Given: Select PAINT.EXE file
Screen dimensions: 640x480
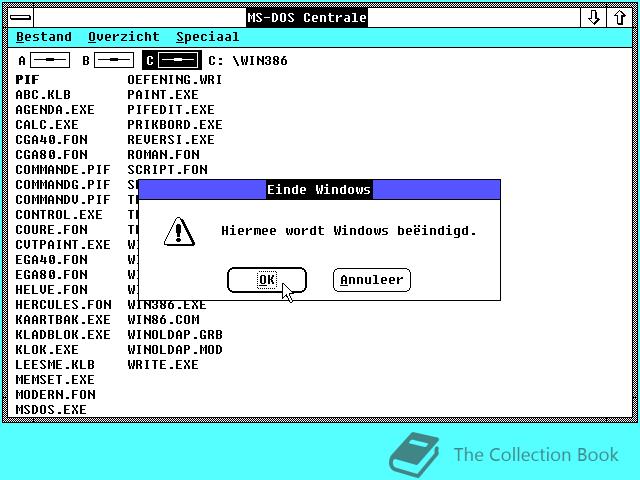Looking at the screenshot, I should [163, 95].
